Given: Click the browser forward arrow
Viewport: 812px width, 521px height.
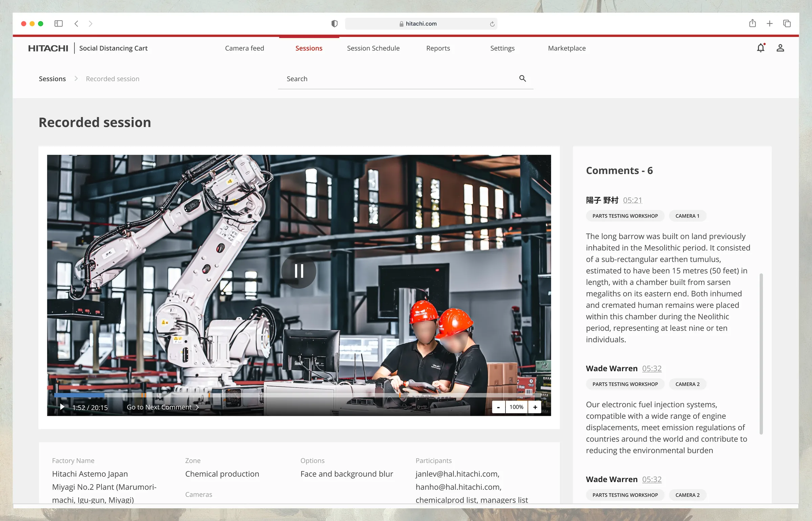Looking at the screenshot, I should tap(90, 23).
